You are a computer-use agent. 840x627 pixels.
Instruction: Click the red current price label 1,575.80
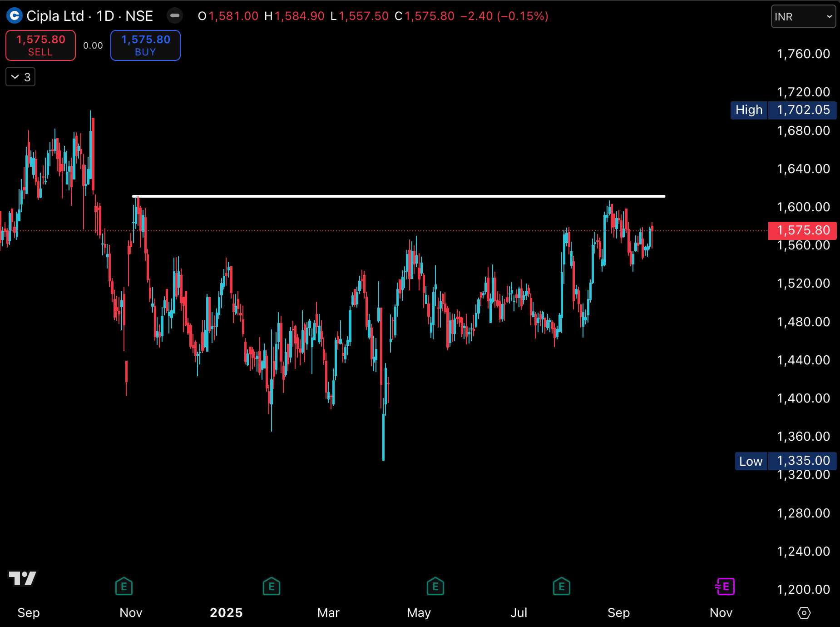point(802,230)
